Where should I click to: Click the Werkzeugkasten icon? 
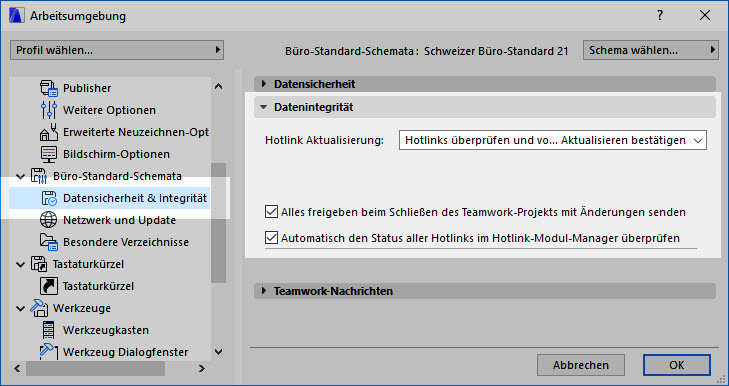pyautogui.click(x=48, y=330)
